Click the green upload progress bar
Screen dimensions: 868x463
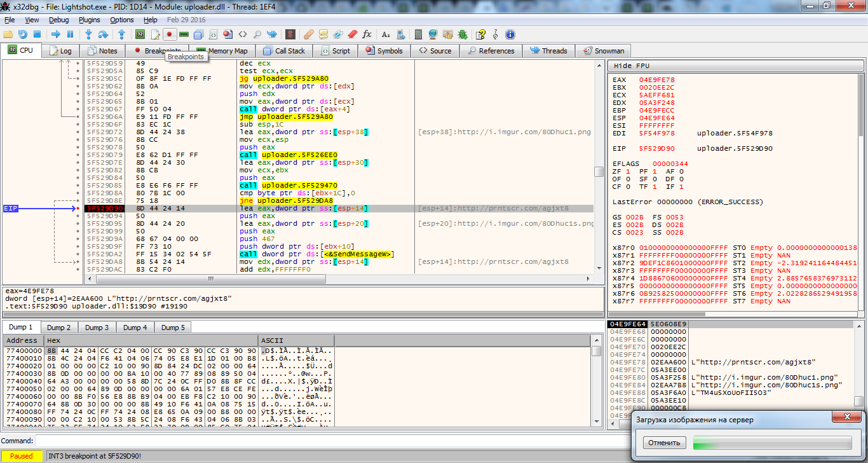771,443
